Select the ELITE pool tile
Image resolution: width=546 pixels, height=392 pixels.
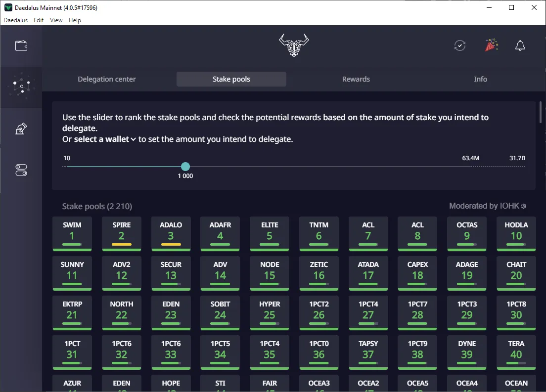pos(270,234)
